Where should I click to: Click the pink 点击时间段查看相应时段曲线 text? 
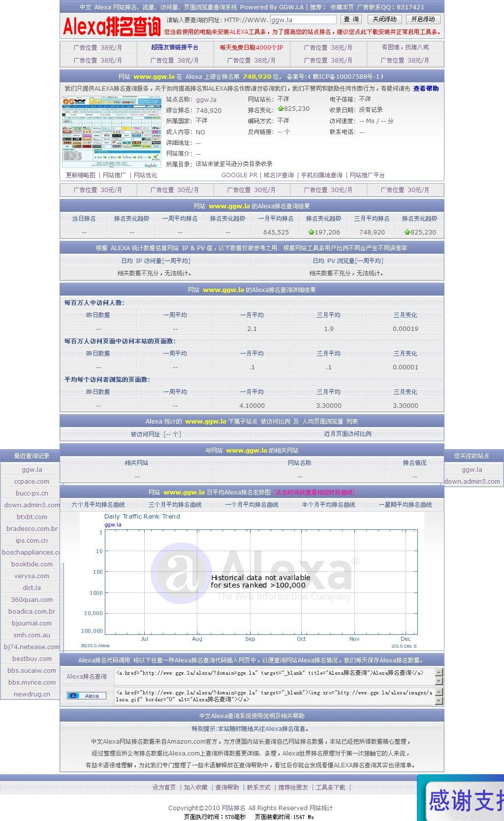pos(314,493)
